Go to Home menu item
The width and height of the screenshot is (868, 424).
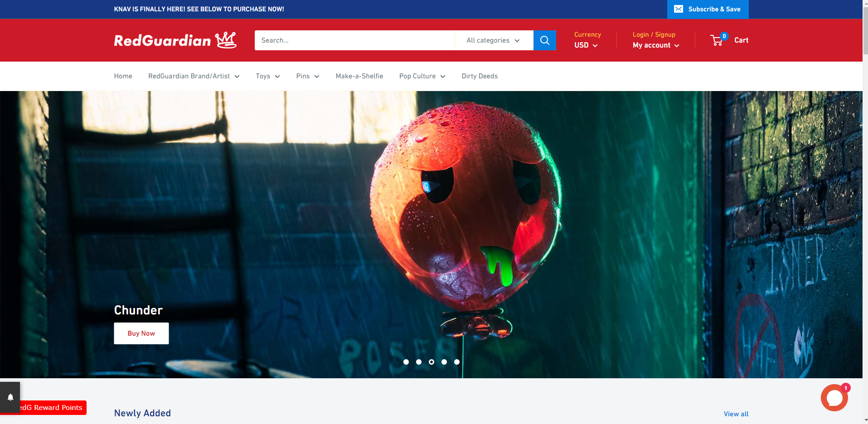point(123,76)
